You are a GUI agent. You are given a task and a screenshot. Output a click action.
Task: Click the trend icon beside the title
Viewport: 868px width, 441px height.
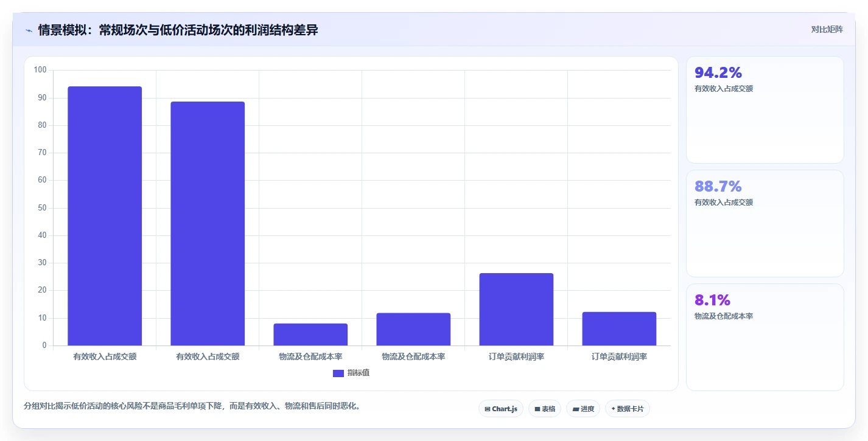point(29,30)
